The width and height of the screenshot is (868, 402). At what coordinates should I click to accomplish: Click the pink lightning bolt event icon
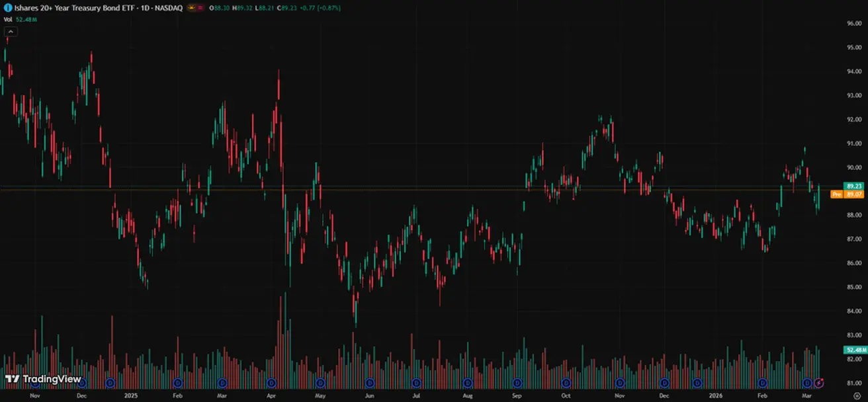tap(819, 383)
